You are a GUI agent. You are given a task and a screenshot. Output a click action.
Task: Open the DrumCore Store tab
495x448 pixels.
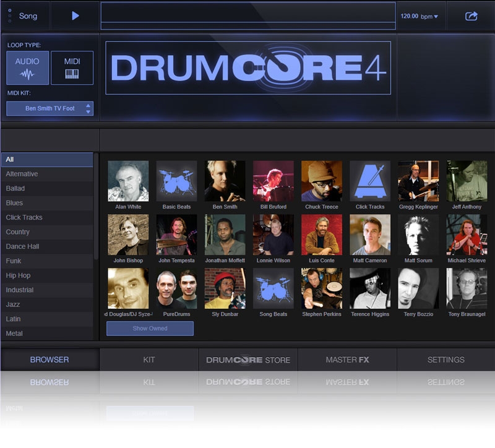(x=248, y=360)
